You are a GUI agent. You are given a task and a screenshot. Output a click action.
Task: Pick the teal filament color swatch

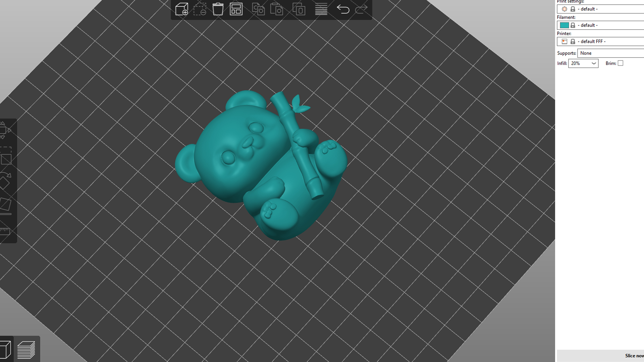pos(564,25)
